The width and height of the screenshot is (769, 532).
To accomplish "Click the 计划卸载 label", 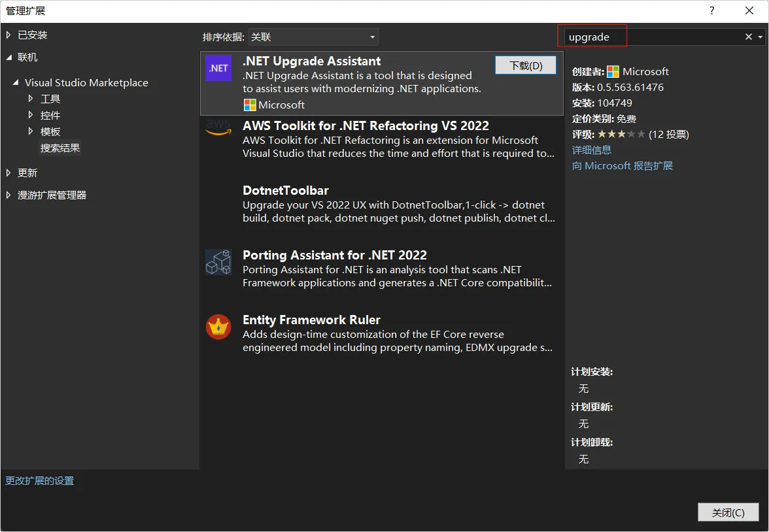I will click(x=591, y=442).
